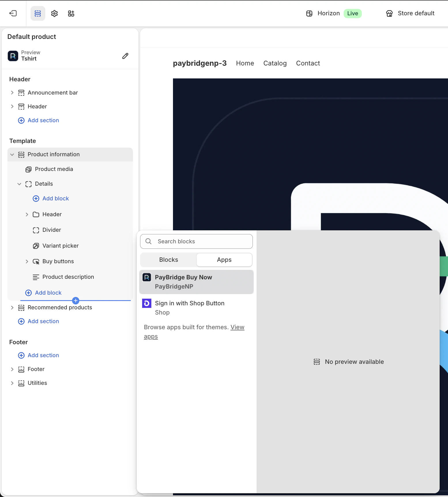Expand the Buy buttons block
This screenshot has width=448, height=497.
point(27,261)
